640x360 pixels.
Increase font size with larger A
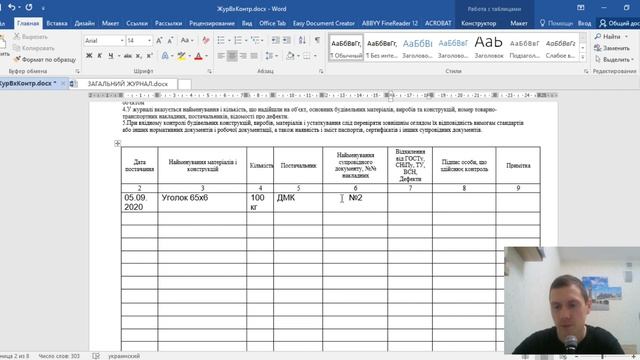coord(159,40)
